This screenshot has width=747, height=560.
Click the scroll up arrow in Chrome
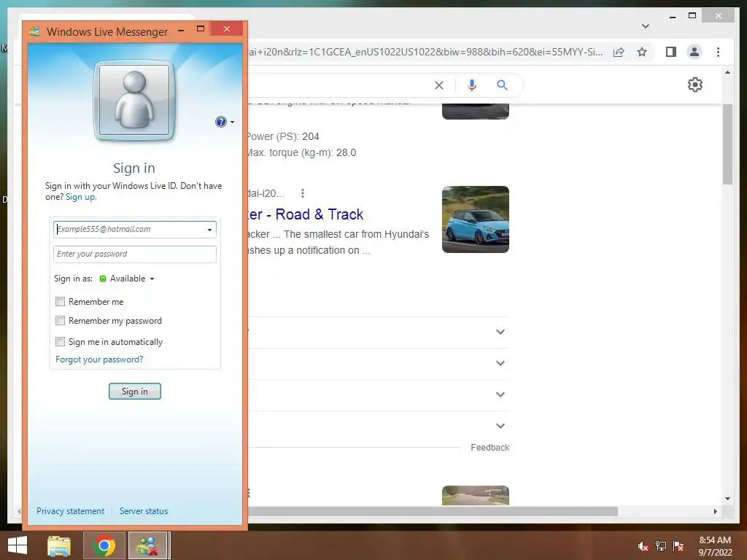coord(727,72)
